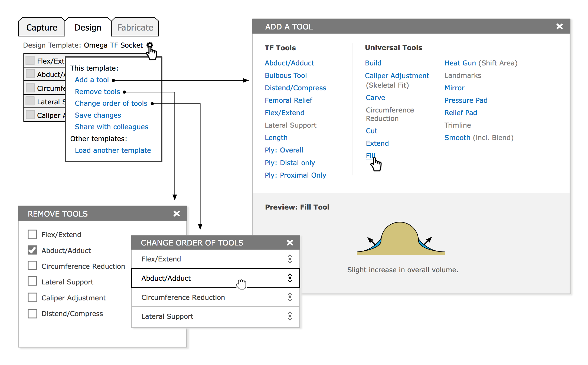The width and height of the screenshot is (588, 365).
Task: Click the Bulbous Tool link
Action: click(286, 75)
